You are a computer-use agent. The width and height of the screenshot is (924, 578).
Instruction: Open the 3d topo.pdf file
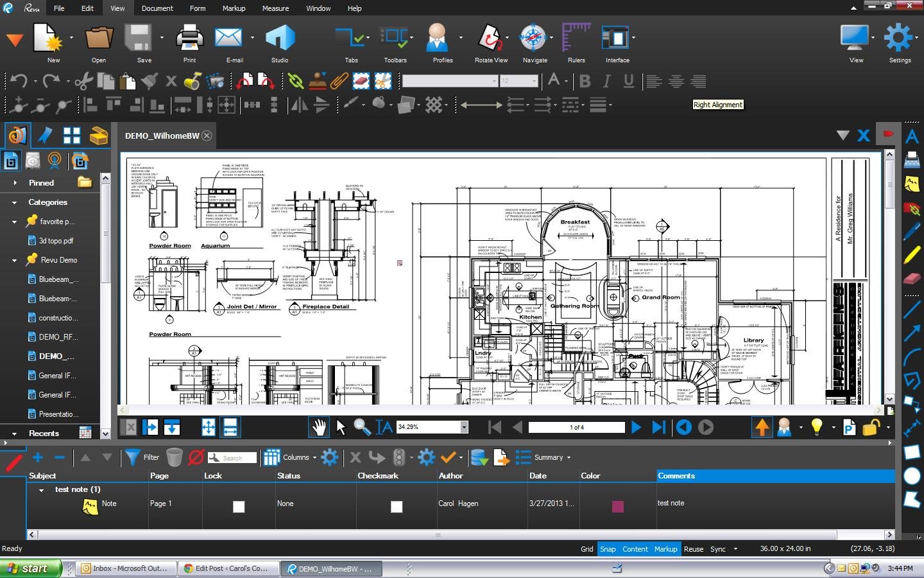[x=56, y=241]
